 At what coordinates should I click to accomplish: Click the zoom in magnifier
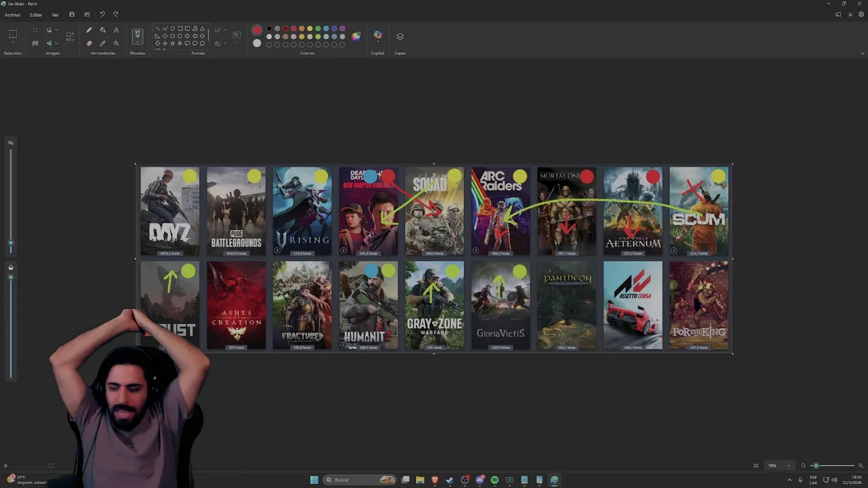coord(861,466)
